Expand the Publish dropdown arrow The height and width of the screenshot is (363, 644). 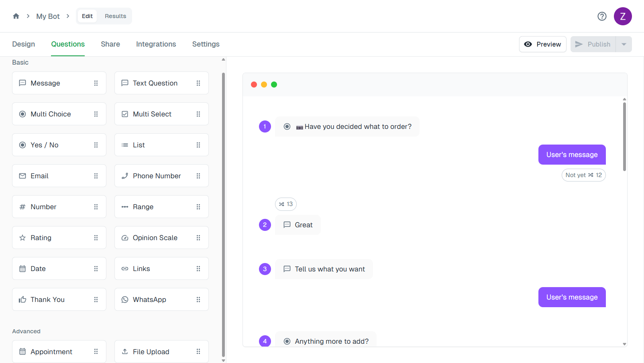pos(624,44)
